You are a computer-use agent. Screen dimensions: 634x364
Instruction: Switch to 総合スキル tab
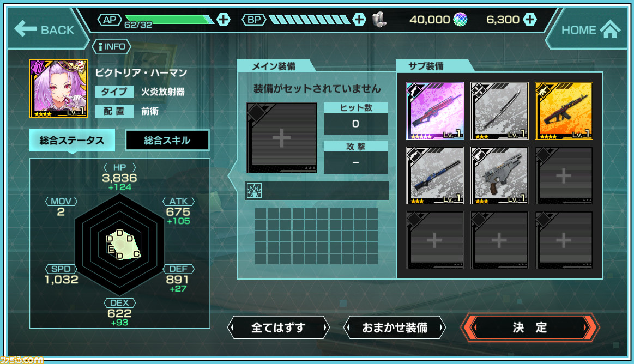(x=167, y=140)
